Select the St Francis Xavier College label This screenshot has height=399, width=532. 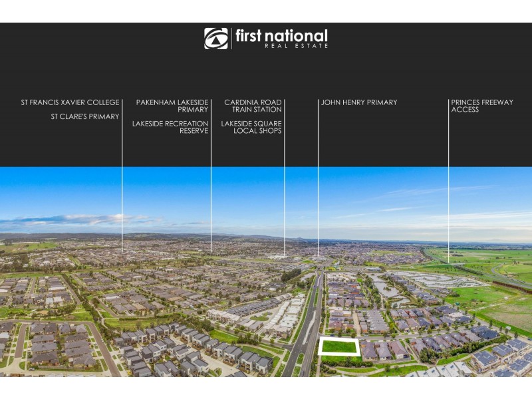pos(70,102)
